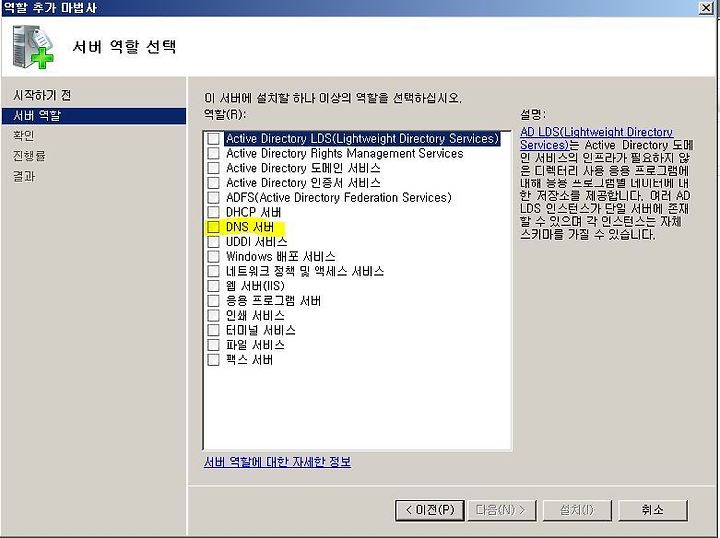720x538 pixels.
Task: Click the 다음(N) next button
Action: pos(501,510)
